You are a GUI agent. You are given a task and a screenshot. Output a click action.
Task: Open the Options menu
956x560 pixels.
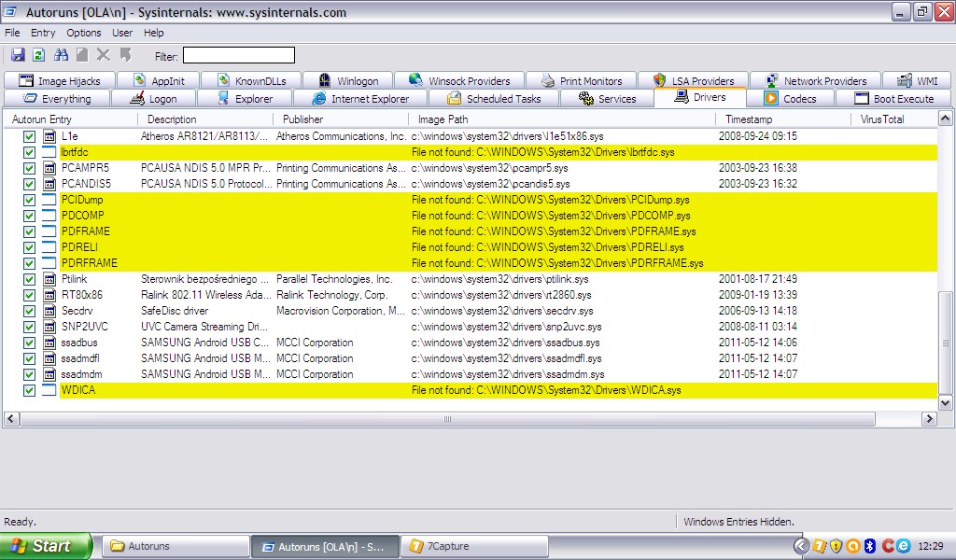(84, 33)
